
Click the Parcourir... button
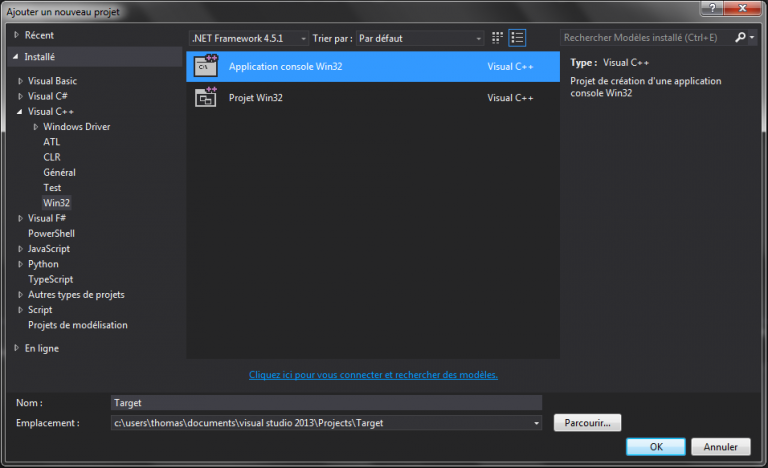587,423
